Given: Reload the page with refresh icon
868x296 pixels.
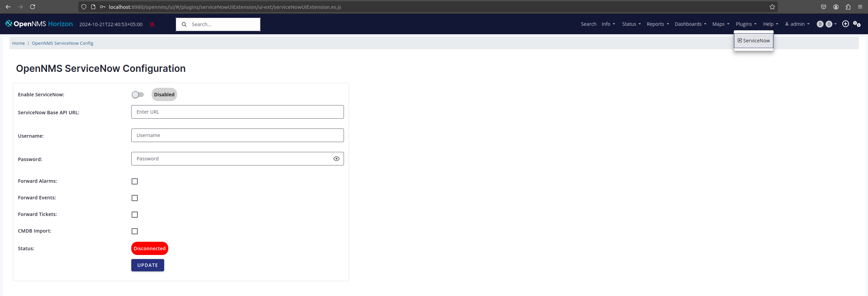Looking at the screenshot, I should coord(33,7).
